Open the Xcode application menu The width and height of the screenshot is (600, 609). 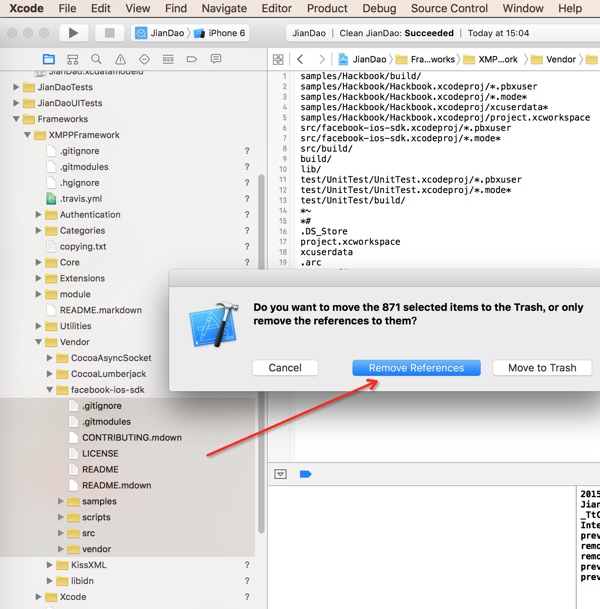point(26,8)
